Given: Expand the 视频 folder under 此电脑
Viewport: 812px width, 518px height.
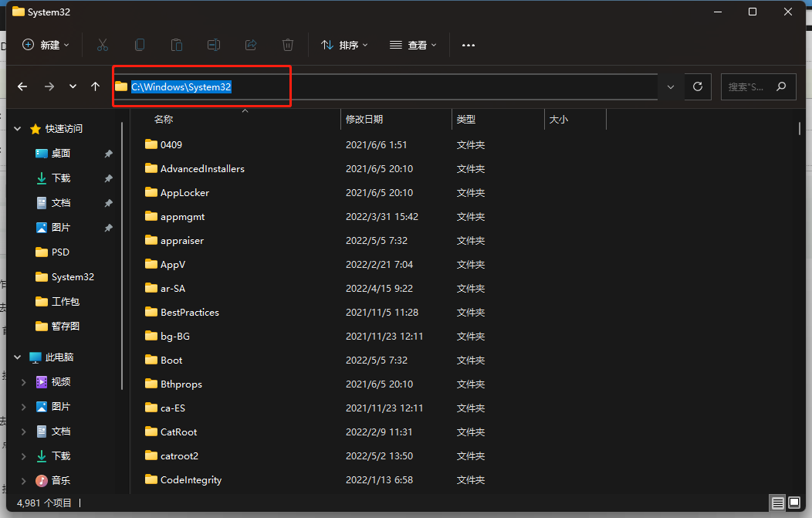Looking at the screenshot, I should coord(23,382).
